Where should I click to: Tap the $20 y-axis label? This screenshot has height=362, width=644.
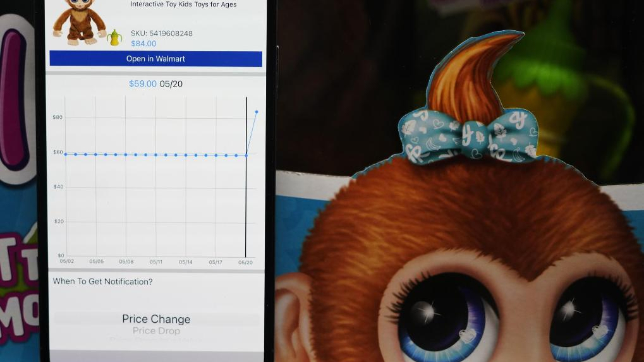click(59, 222)
